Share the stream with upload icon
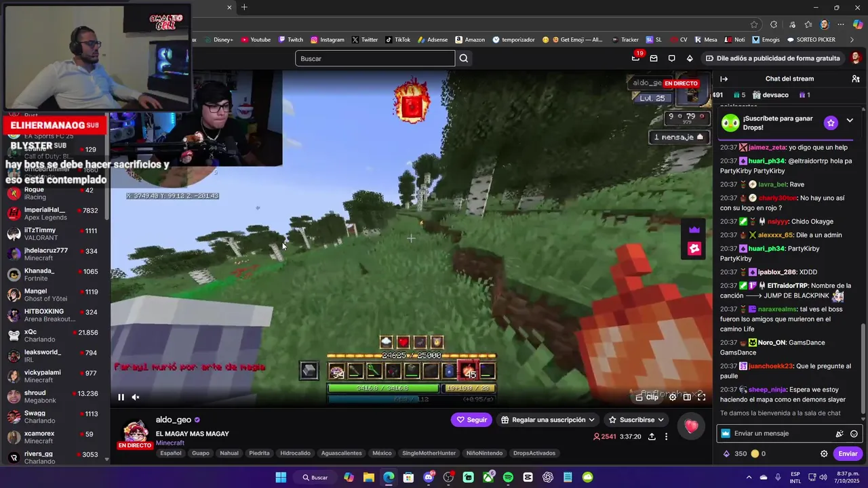This screenshot has height=488, width=868. tap(652, 437)
